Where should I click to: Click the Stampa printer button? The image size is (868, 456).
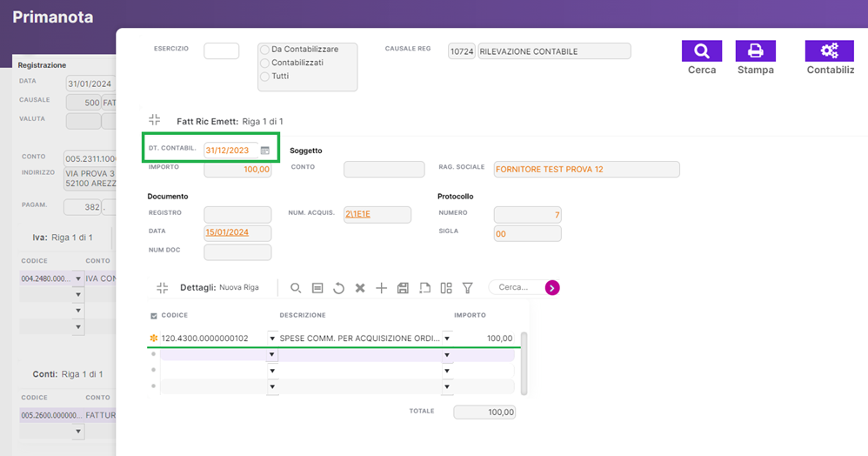pos(755,51)
